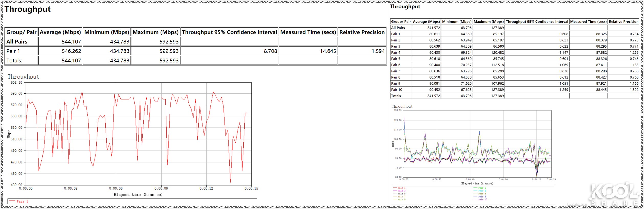Click the Pair 4 row label in the ten-pair table

click(396, 52)
